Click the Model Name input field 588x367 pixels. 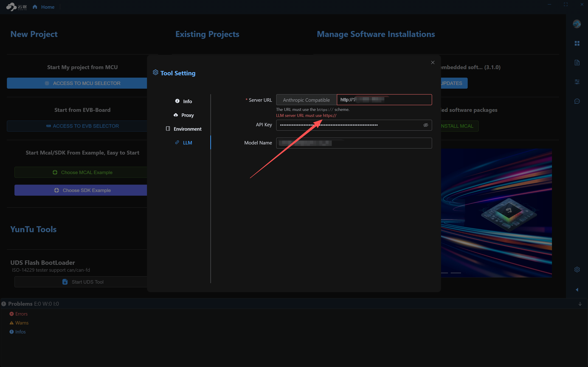(x=354, y=143)
